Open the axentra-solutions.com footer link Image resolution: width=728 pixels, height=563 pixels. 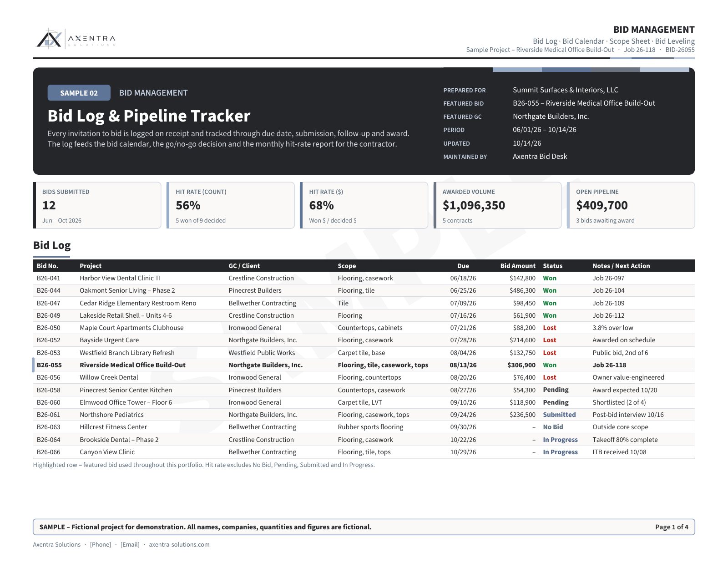[179, 544]
